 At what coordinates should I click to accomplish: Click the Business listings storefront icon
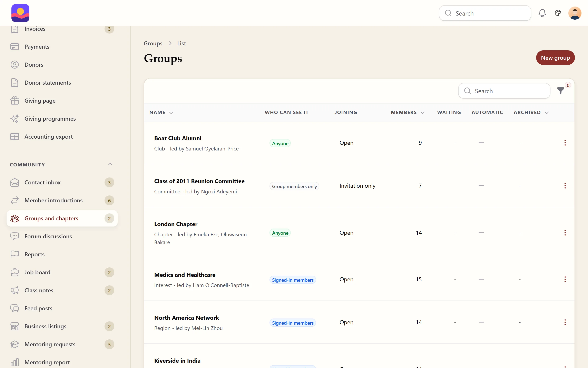coord(14,326)
